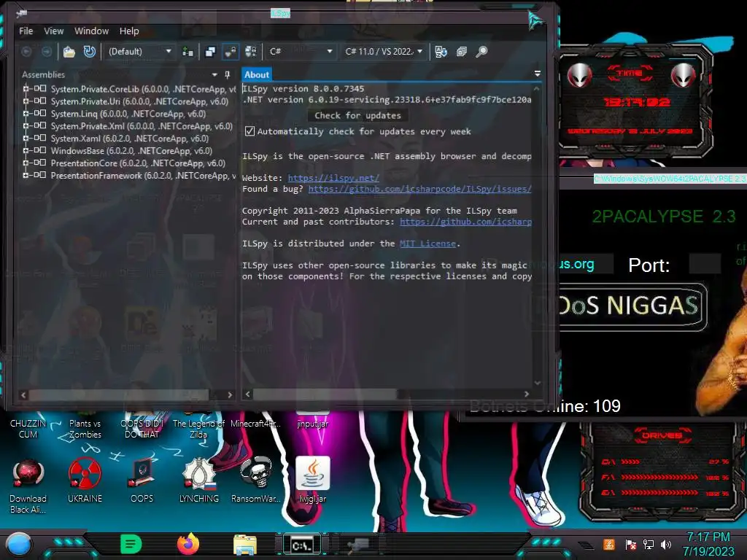Select the System.Xaml (6.0.2.0) assembly label
Viewport: 747px width, 560px height.
[x=130, y=138]
